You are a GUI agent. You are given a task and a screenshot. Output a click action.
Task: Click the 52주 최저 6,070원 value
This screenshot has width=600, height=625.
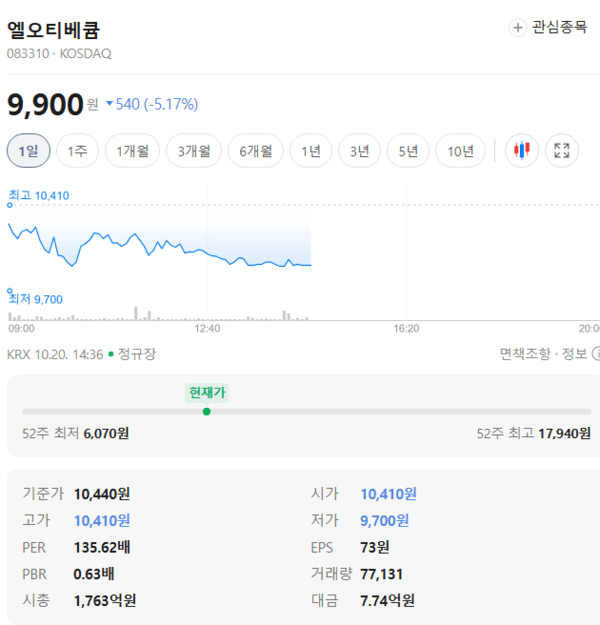click(x=106, y=433)
